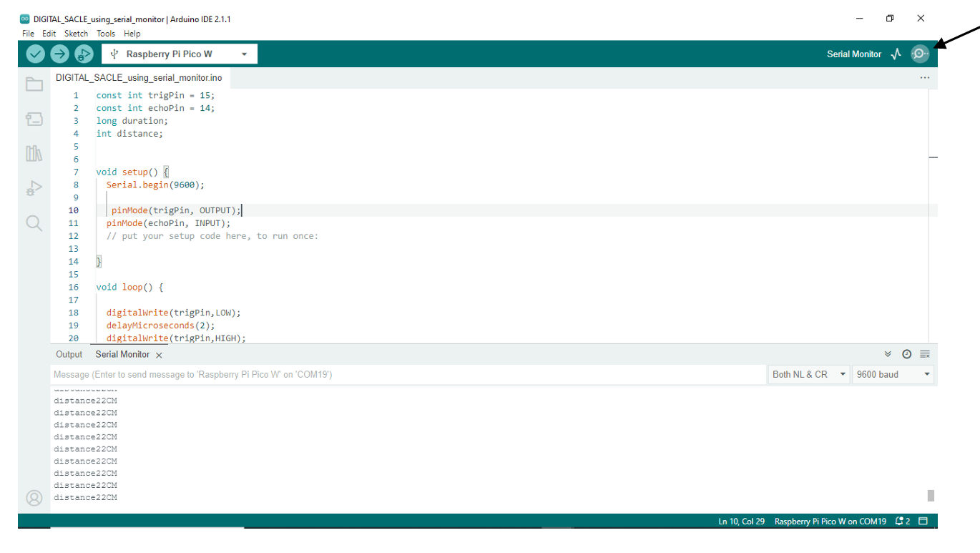Screen dimensions: 980x553
Task: Open the editor tab more-options ellipsis
Action: click(925, 77)
